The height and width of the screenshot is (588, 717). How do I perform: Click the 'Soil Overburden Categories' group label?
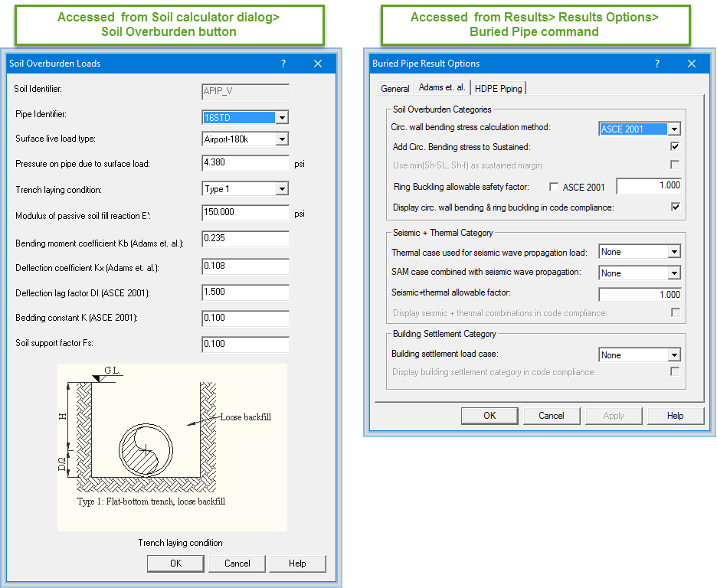[x=442, y=109]
